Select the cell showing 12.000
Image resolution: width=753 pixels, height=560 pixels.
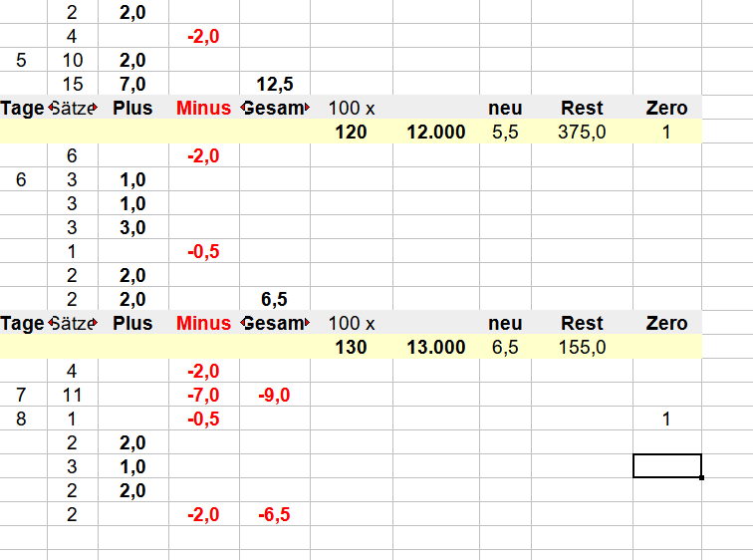point(436,132)
